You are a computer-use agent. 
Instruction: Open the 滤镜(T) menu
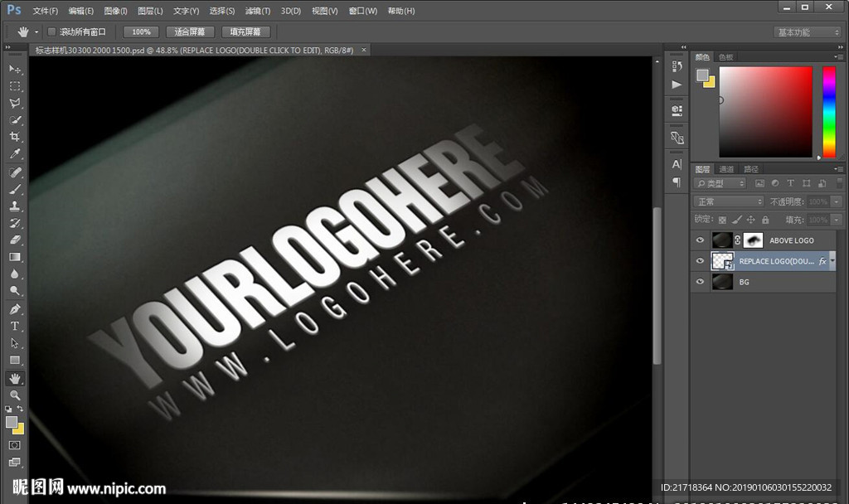tap(258, 11)
